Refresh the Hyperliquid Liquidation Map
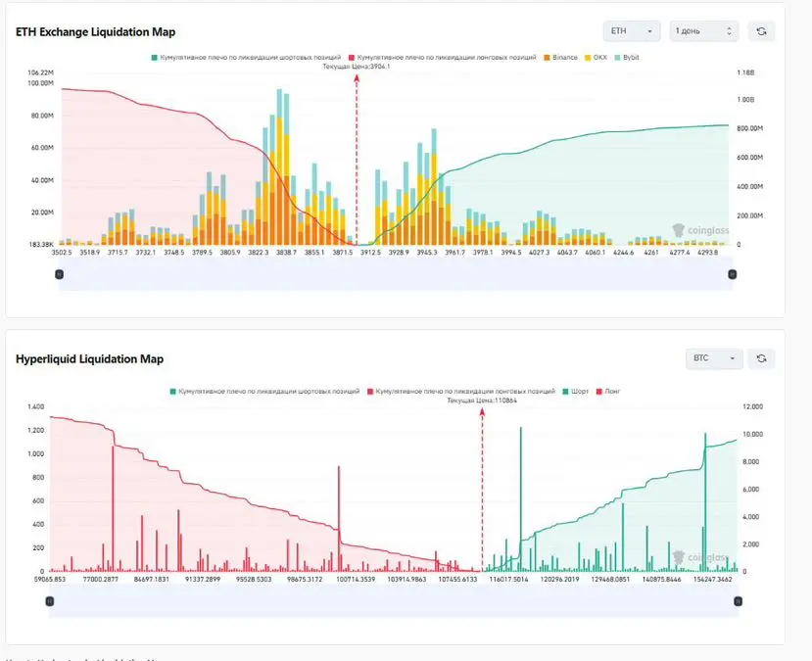The height and width of the screenshot is (661, 812). click(761, 358)
